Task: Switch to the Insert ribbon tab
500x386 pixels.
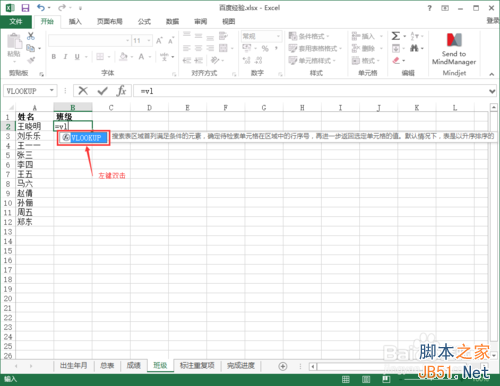Action: (75, 22)
